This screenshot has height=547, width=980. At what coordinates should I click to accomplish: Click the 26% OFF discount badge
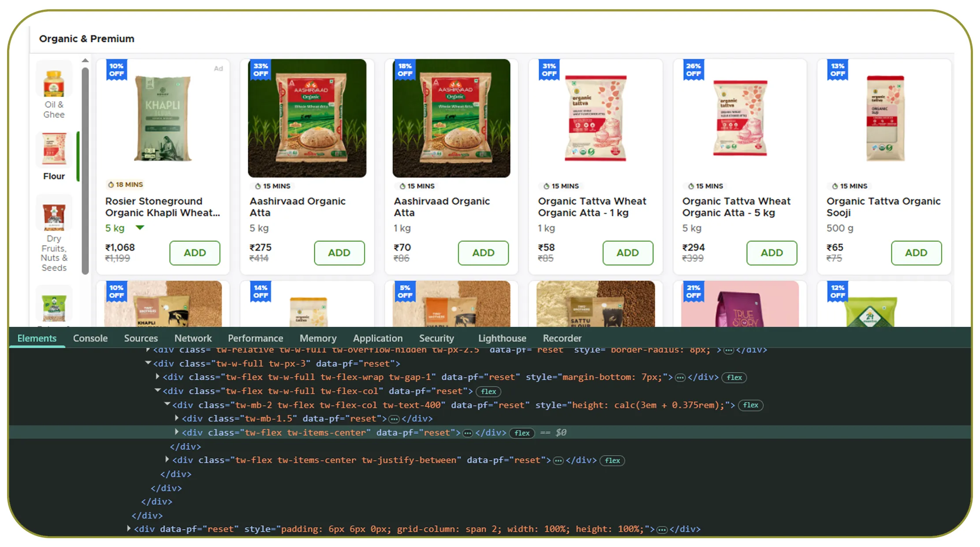point(693,70)
